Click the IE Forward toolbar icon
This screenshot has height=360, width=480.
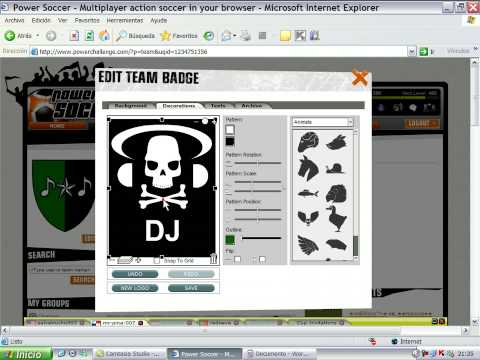coord(51,36)
